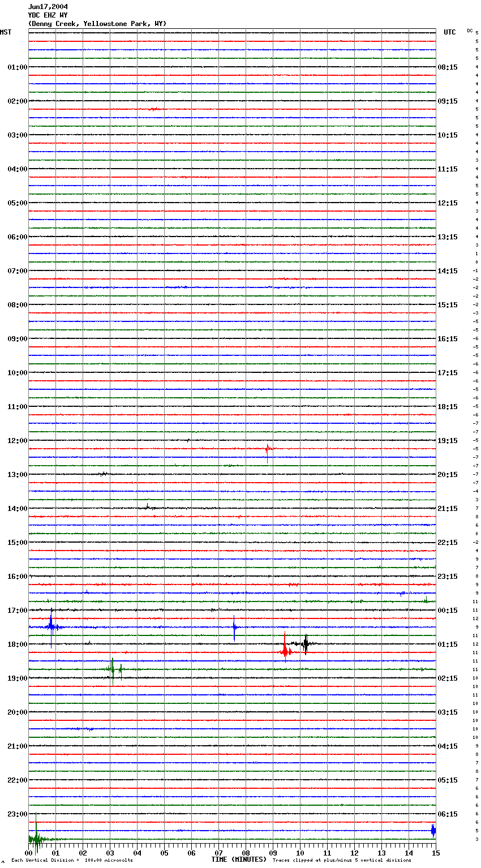Viewport: 481px width, 868px height.
Task: Click the "05:00" MST time label
Action: click(x=18, y=203)
